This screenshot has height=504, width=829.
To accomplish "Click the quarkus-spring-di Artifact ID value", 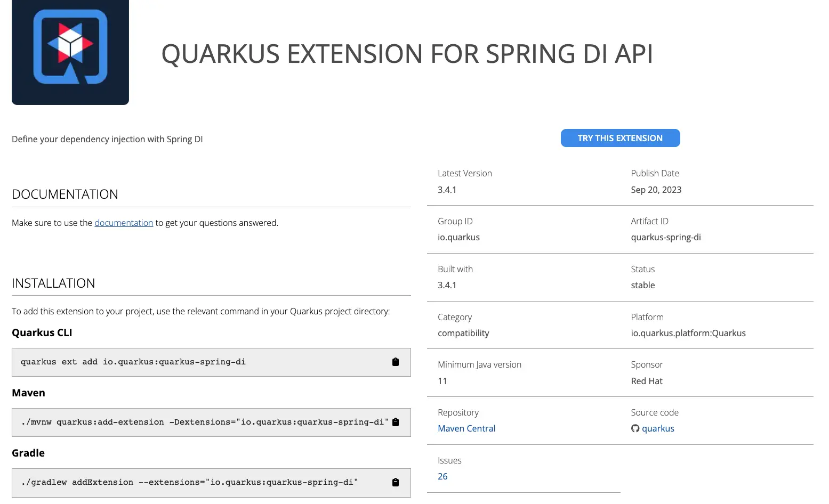I will coord(666,238).
